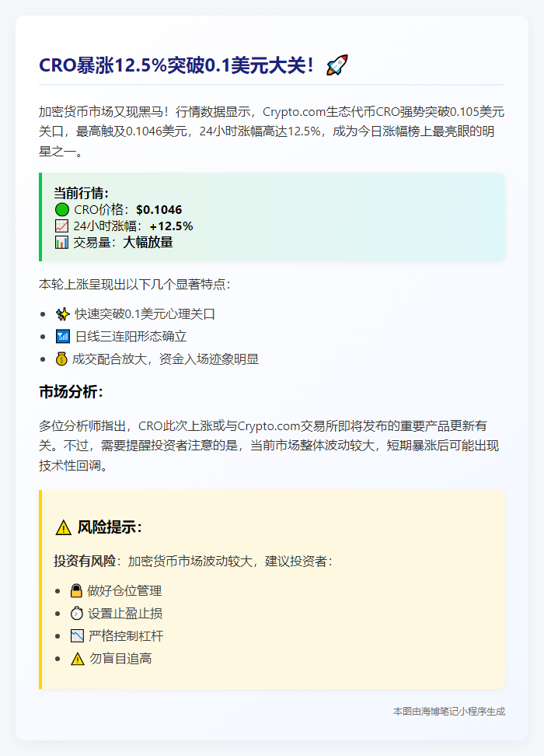Click the warning icon before 勿盲目追高

77,659
